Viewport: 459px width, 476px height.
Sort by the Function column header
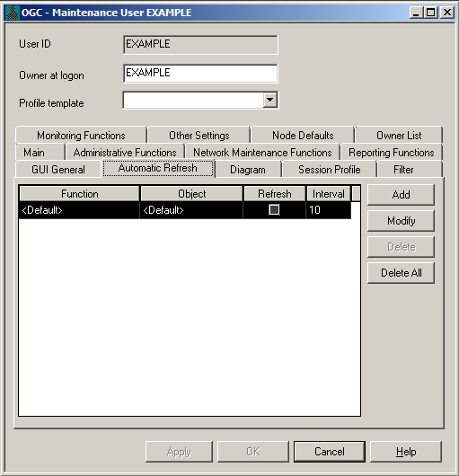point(80,194)
